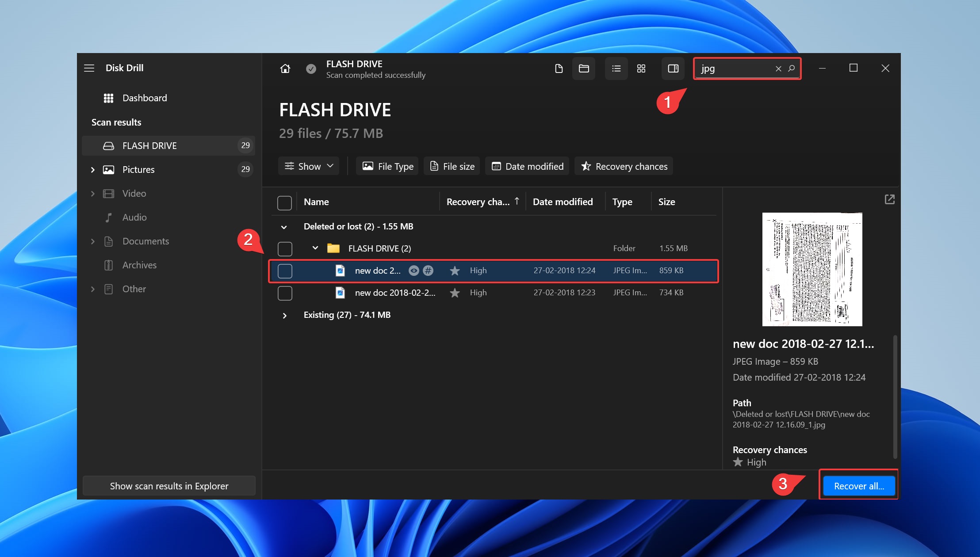Open the Date modified filter
The width and height of the screenshot is (980, 557).
[527, 166]
